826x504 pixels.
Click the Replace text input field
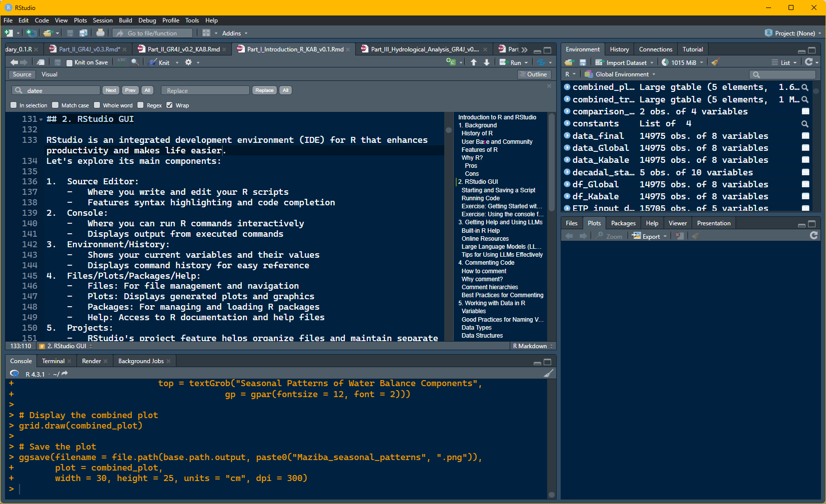[205, 90]
